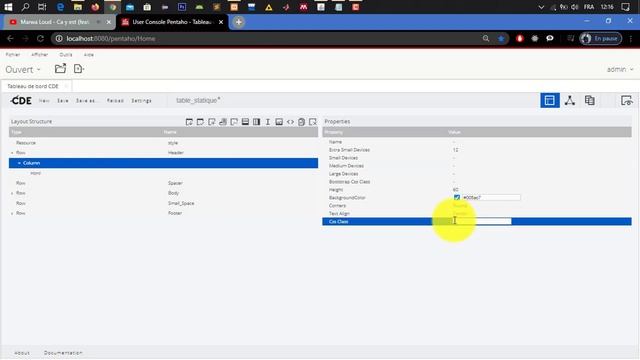Click the Text Align property row
This screenshot has width=640, height=360.
pyautogui.click(x=477, y=213)
